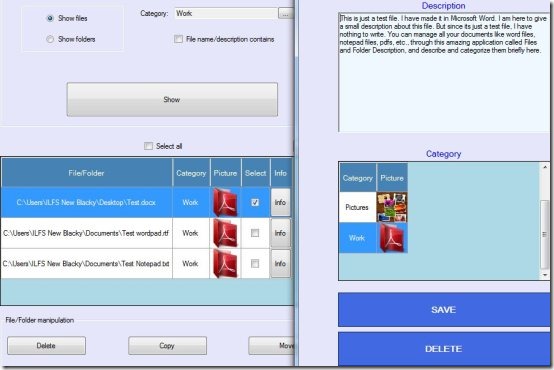Click the Move button
This screenshot has width=554, height=370.
(x=271, y=345)
